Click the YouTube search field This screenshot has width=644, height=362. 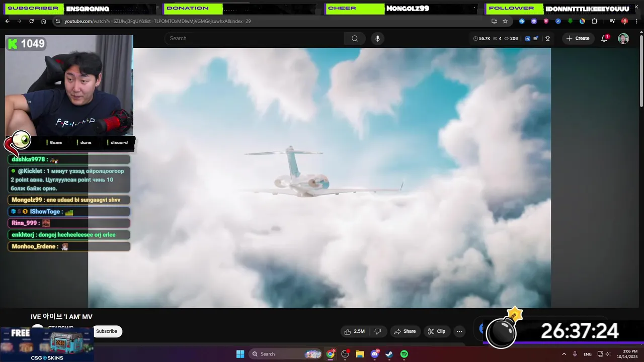(254, 38)
